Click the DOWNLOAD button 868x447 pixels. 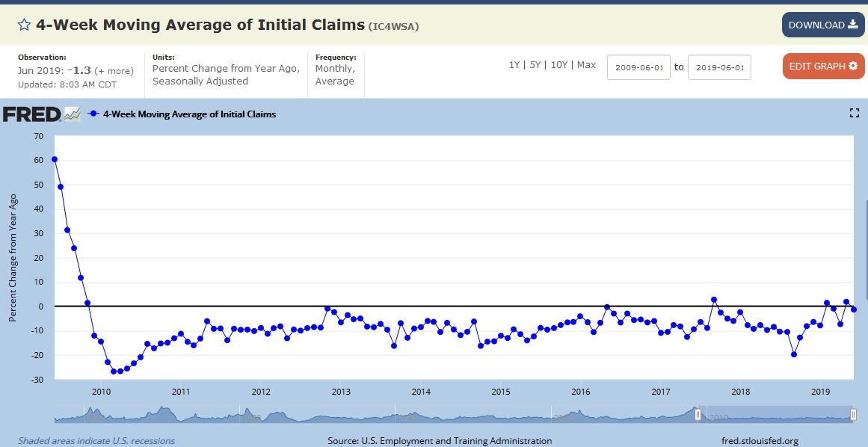click(x=822, y=25)
